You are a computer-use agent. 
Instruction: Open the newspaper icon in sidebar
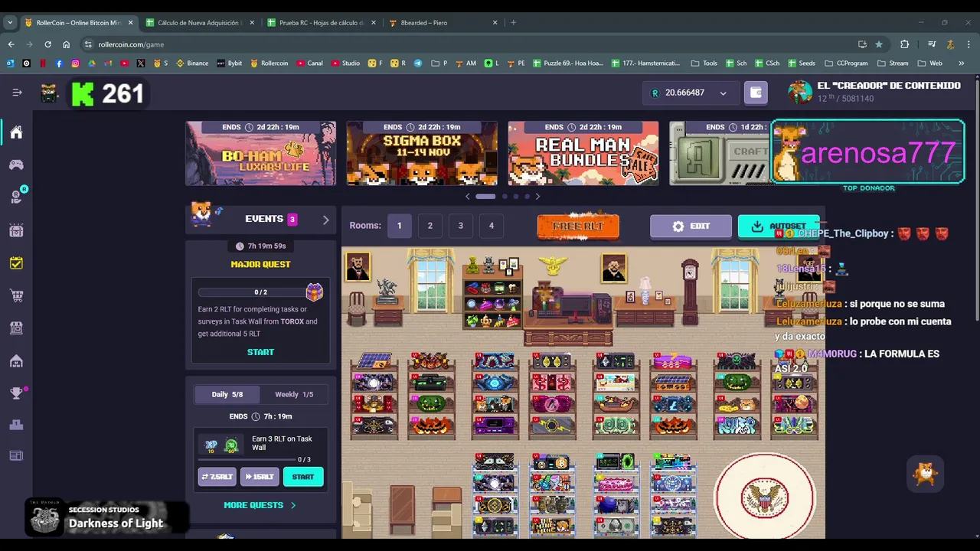tap(16, 456)
